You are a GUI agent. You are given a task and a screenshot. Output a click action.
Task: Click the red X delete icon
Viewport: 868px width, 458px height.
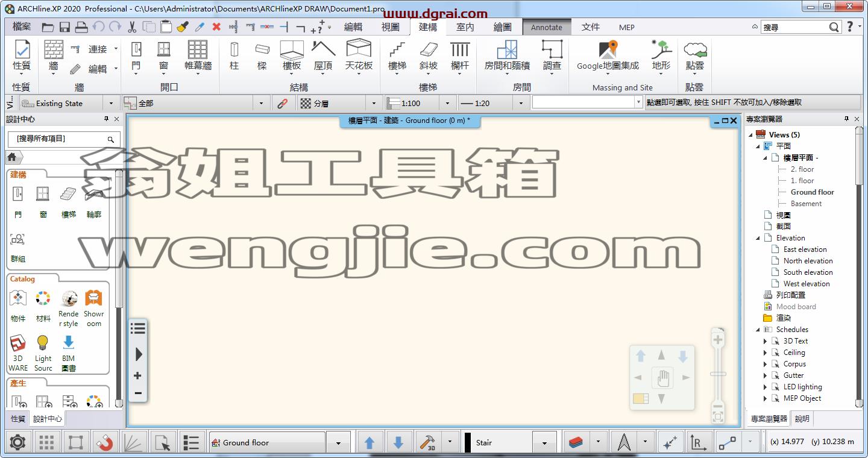point(216,27)
